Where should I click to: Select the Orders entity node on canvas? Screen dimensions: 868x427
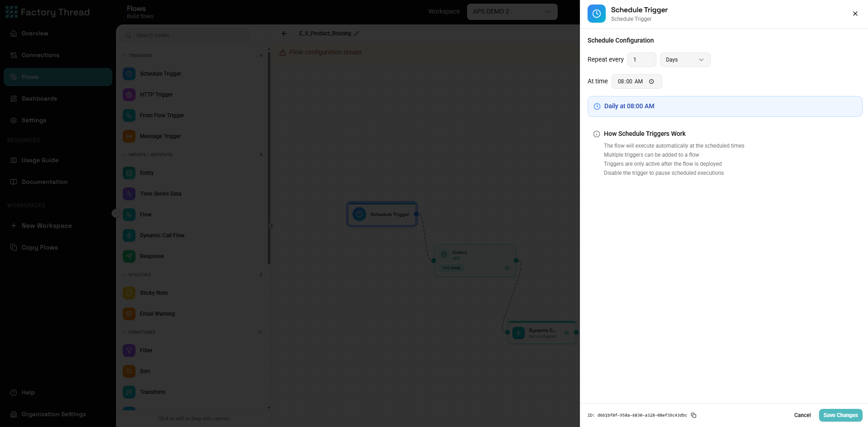click(475, 260)
